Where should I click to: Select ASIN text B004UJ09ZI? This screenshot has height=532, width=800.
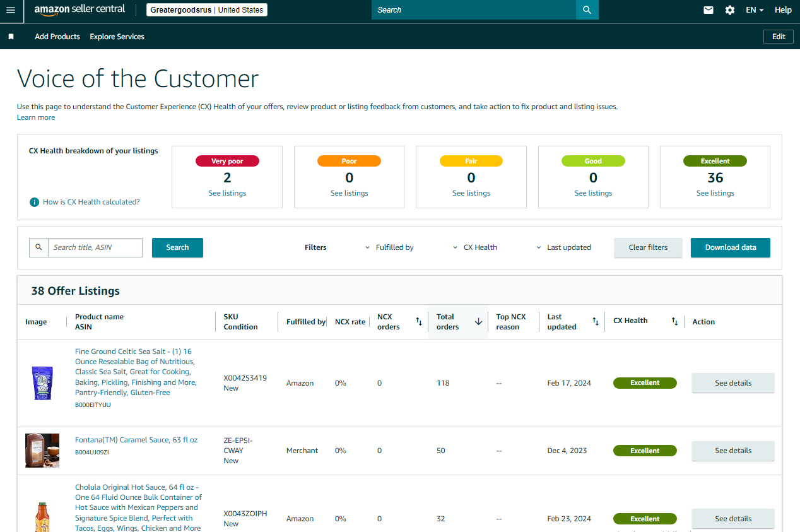[x=92, y=452]
